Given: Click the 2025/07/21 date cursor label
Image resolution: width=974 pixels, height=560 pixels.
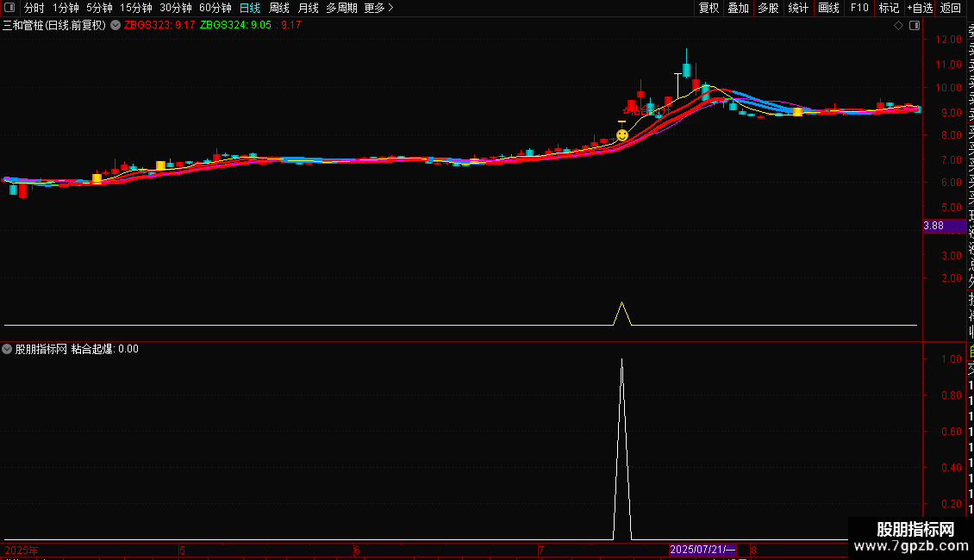Looking at the screenshot, I should pyautogui.click(x=702, y=550).
